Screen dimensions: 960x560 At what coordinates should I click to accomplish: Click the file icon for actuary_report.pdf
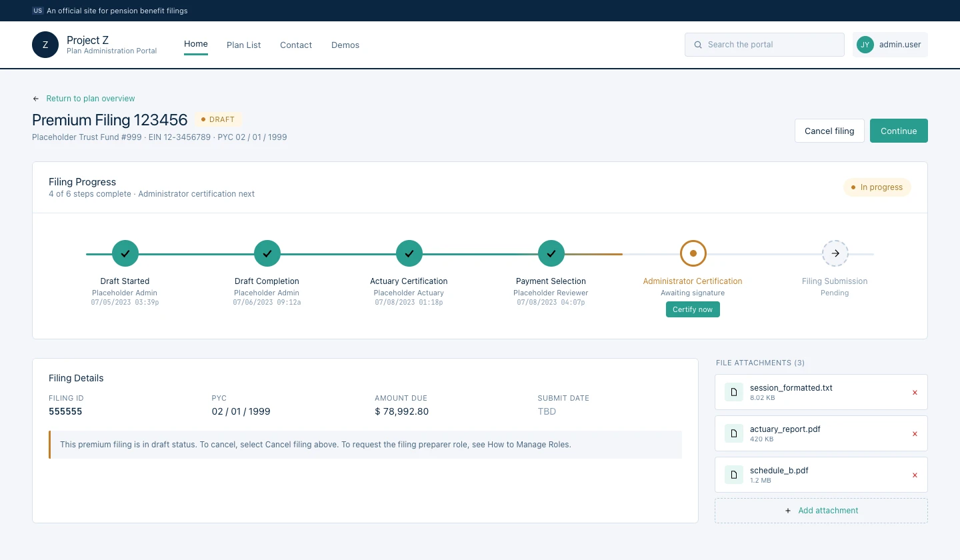tap(734, 433)
